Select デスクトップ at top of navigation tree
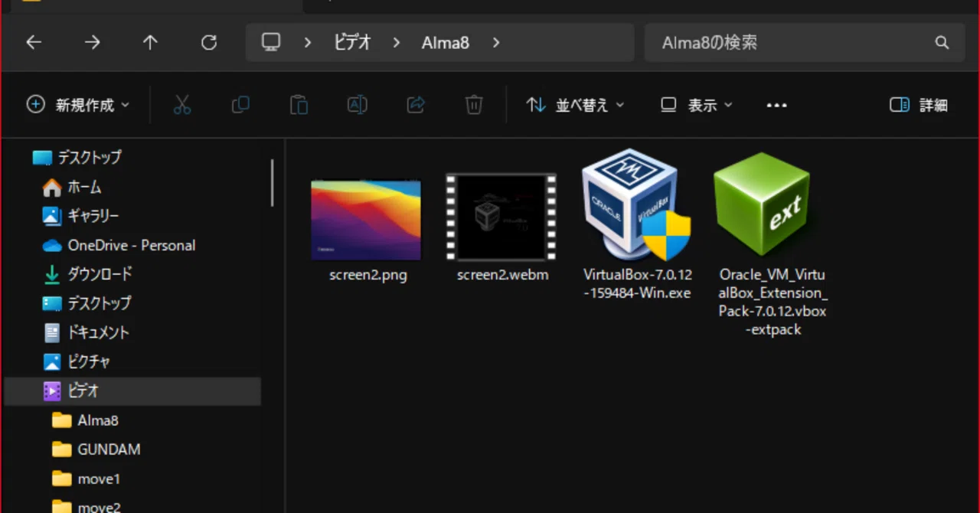This screenshot has width=980, height=513. [89, 158]
